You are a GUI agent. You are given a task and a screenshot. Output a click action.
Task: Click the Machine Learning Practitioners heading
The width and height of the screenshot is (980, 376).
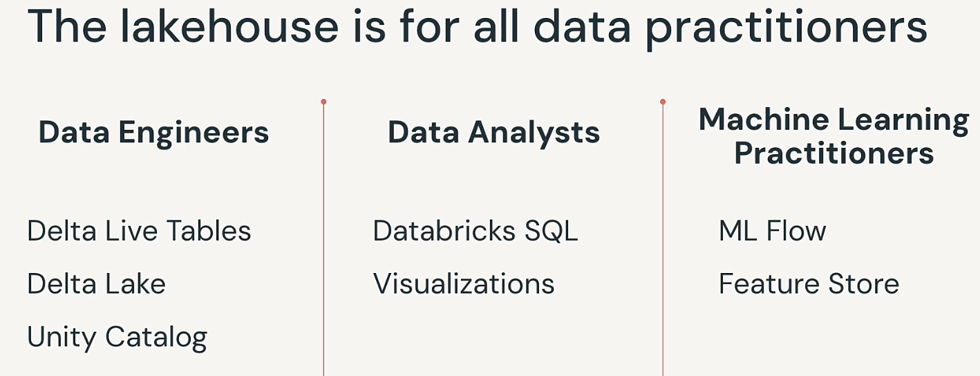tap(833, 136)
